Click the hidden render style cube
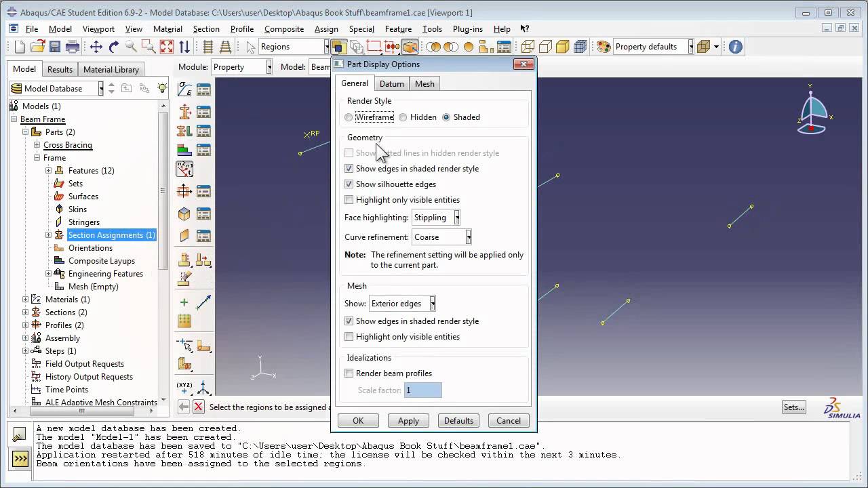This screenshot has height=488, width=868. 545,47
